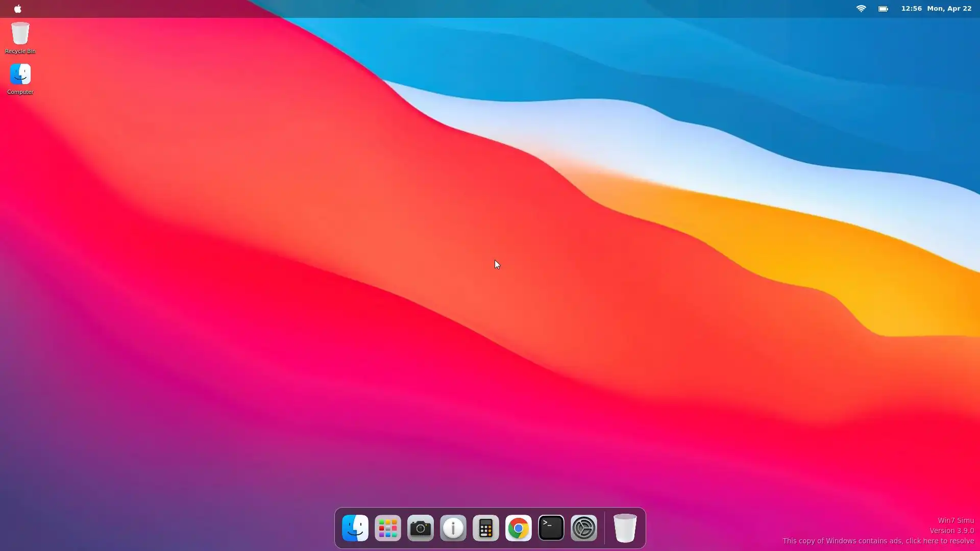Click the Wi-Fi status icon
Screen dimensions: 980x551
[861, 9]
